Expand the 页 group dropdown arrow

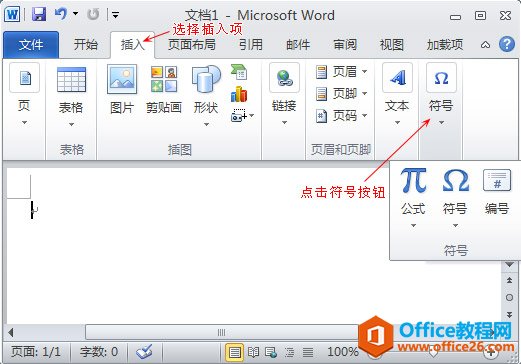[x=24, y=123]
